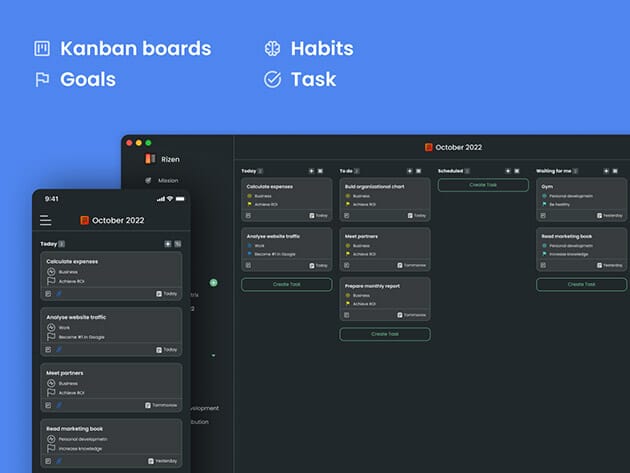The height and width of the screenshot is (473, 630).
Task: Click the notes icon on Calculate expenses card
Action: click(248, 215)
